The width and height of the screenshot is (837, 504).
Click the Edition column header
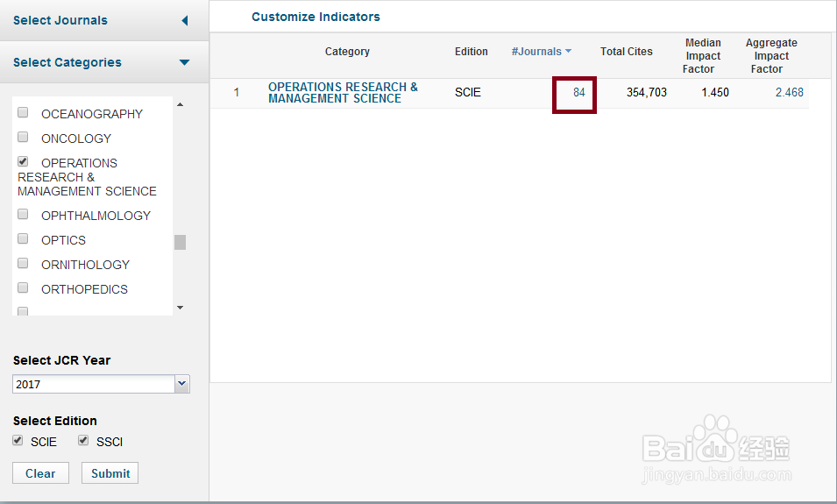pos(472,52)
